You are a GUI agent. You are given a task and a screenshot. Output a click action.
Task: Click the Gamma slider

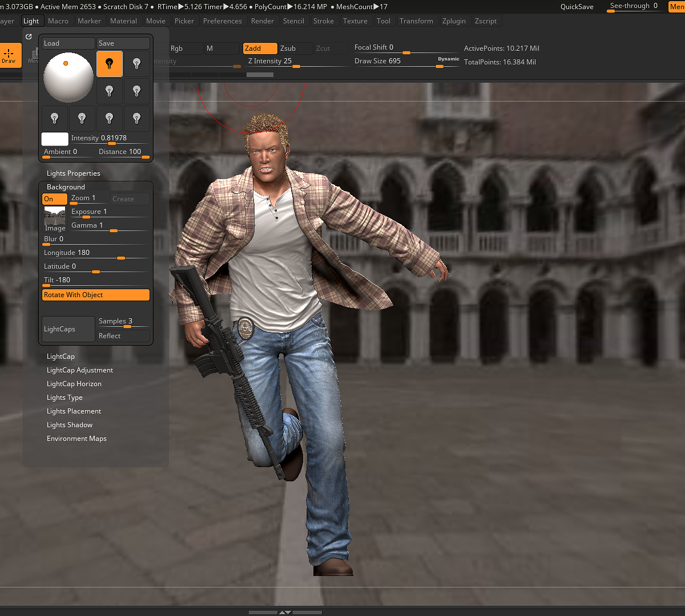pyautogui.click(x=110, y=226)
